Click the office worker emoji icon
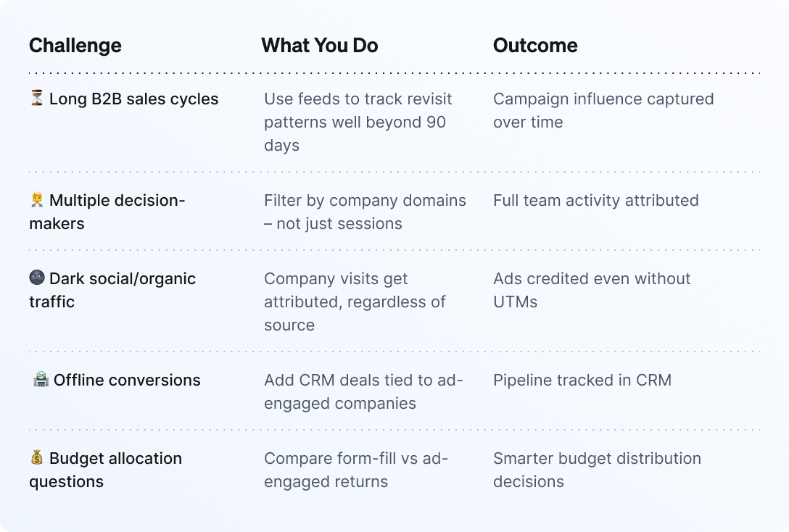The width and height of the screenshot is (789, 532). click(37, 199)
